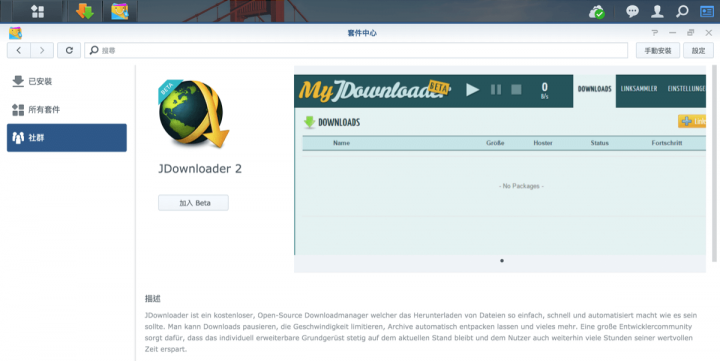Go back with the left arrow button

[x=19, y=51]
